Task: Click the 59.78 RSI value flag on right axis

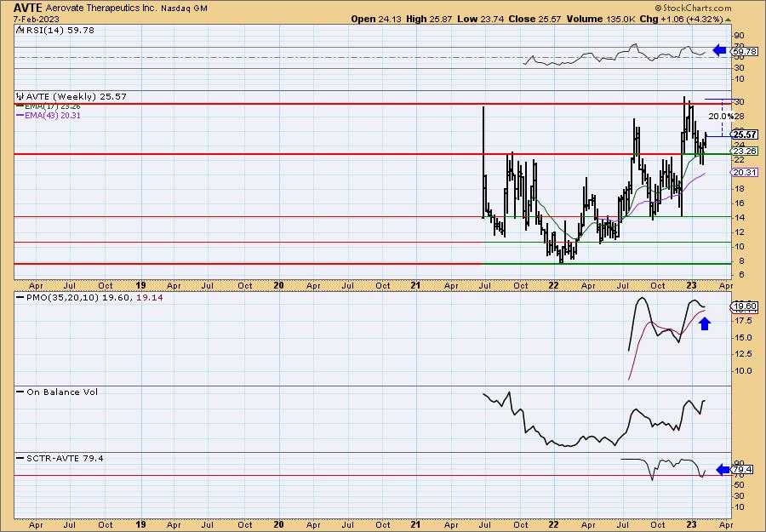Action: (745, 51)
